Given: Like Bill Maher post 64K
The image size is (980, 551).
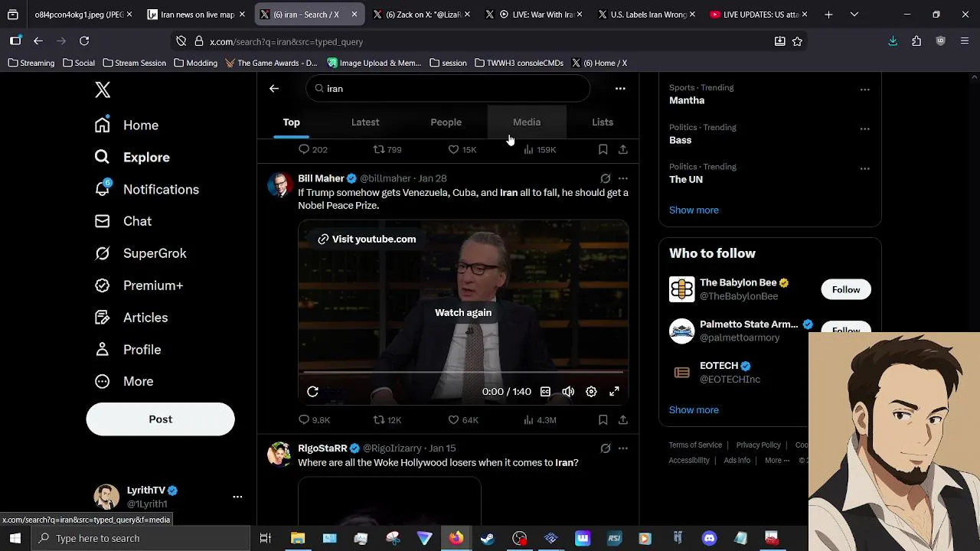Looking at the screenshot, I should (462, 420).
